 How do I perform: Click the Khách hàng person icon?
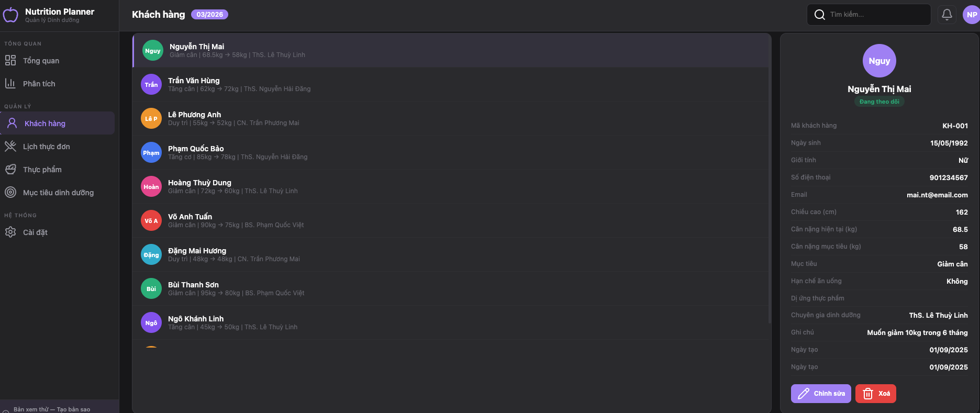(12, 123)
